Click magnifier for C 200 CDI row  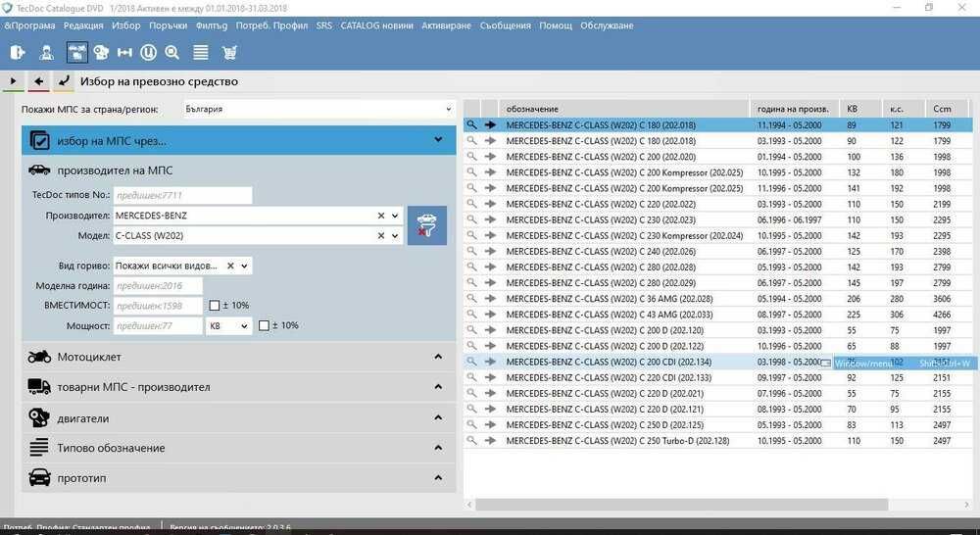(x=472, y=362)
